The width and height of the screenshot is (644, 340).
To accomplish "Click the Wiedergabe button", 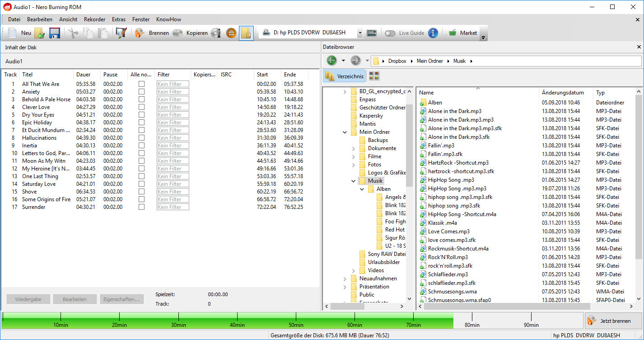I will [28, 299].
